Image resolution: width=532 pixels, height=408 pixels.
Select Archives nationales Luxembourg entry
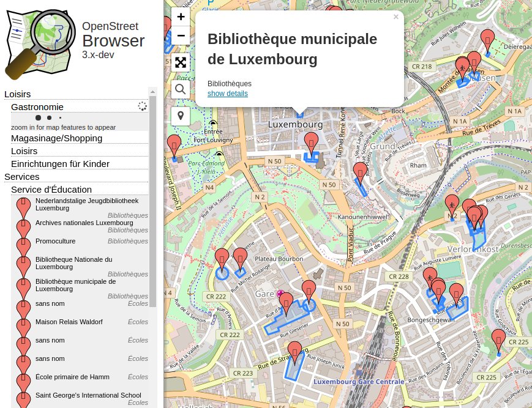[x=84, y=223]
